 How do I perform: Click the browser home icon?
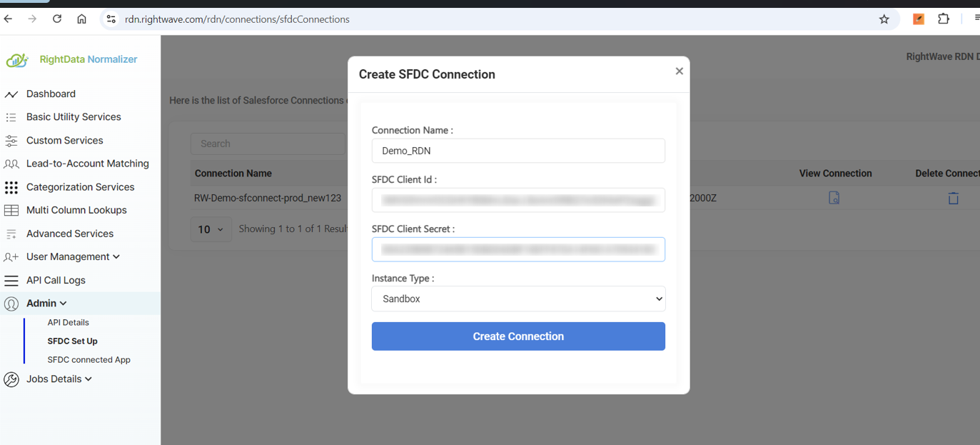tap(82, 19)
